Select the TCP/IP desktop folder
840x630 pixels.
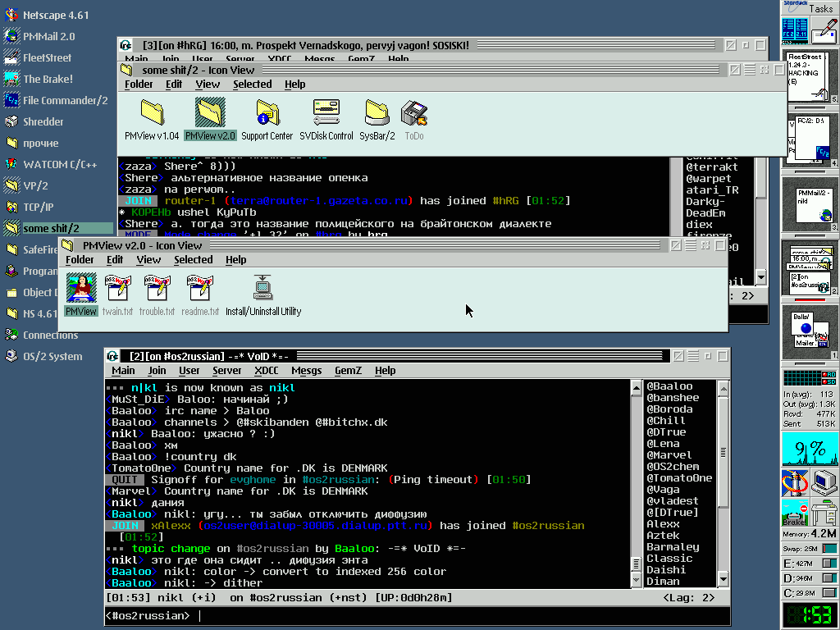29,208
